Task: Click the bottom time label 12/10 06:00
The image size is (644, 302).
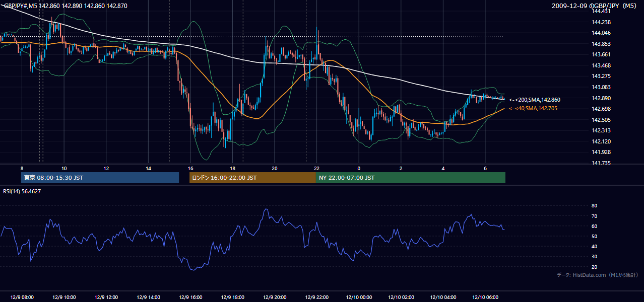Action: [x=485, y=297]
